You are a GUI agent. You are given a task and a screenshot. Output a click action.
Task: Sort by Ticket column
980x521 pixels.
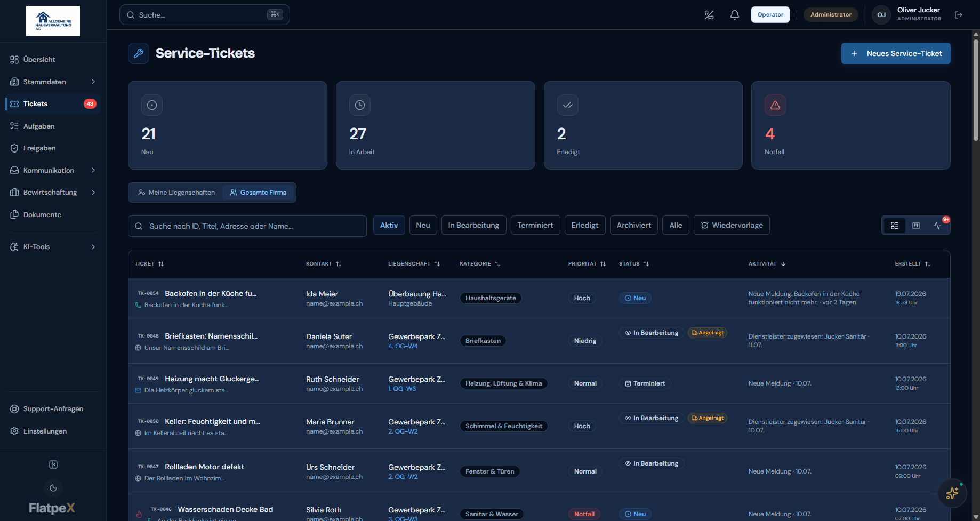[x=149, y=264]
